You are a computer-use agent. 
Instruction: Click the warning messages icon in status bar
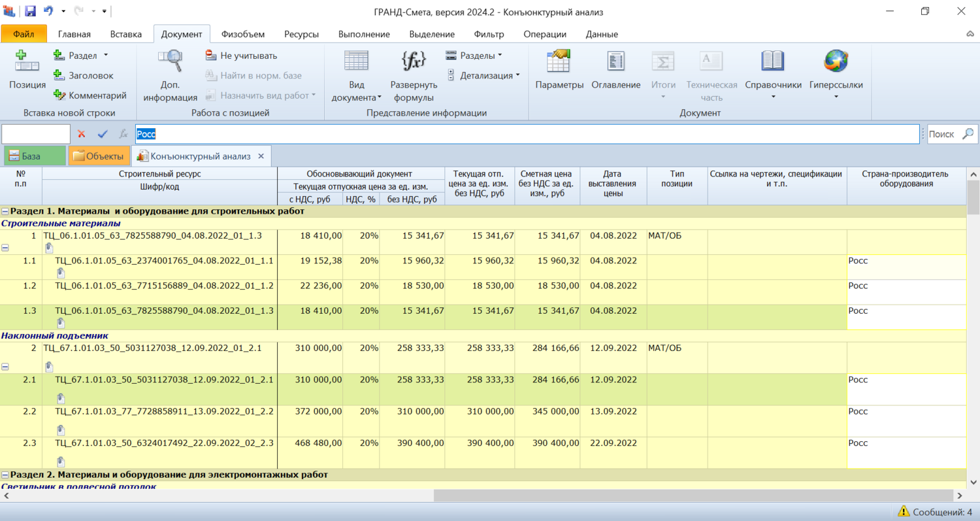tap(904, 511)
